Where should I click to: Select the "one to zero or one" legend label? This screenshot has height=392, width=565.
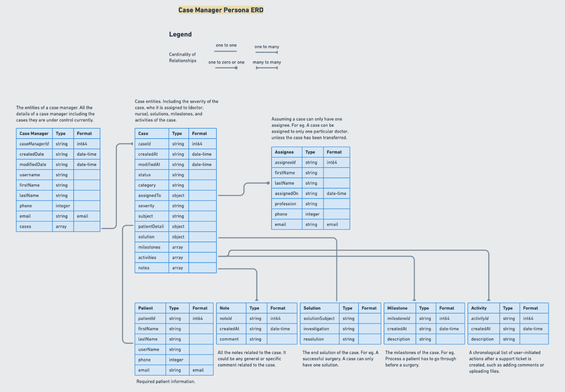(x=226, y=62)
